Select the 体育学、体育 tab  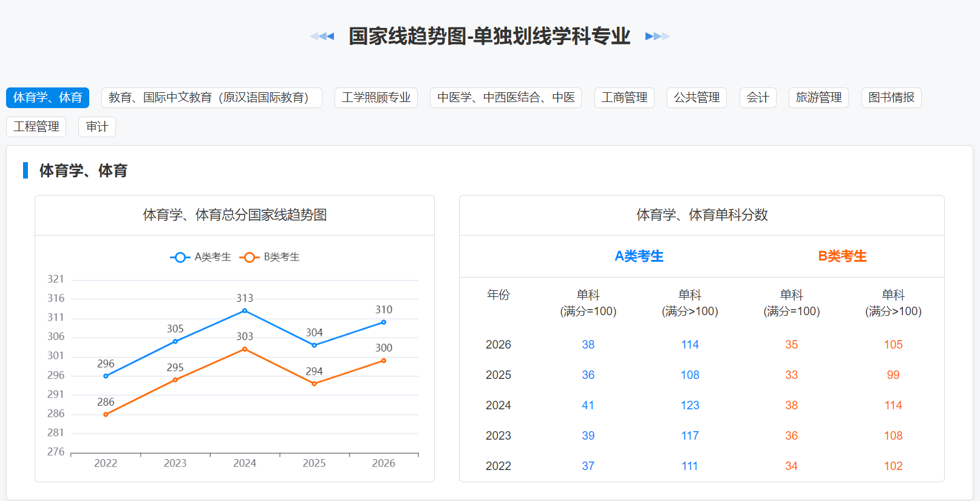pyautogui.click(x=48, y=98)
